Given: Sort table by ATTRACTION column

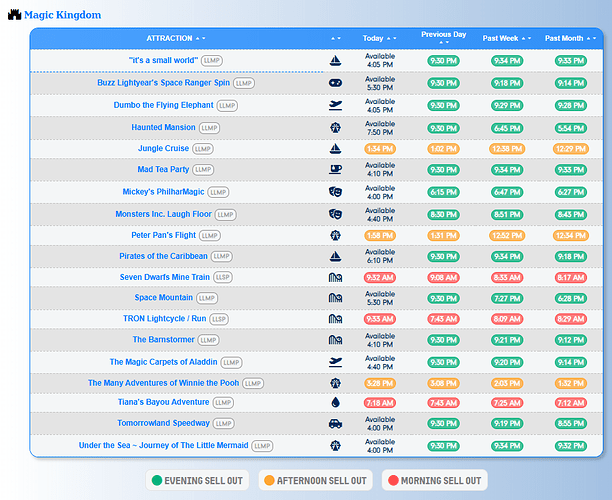Looking at the screenshot, I should click(176, 38).
